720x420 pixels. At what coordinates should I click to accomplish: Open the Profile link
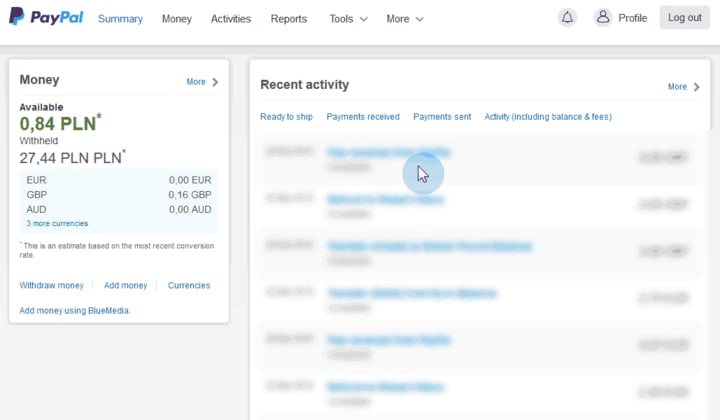tap(632, 18)
